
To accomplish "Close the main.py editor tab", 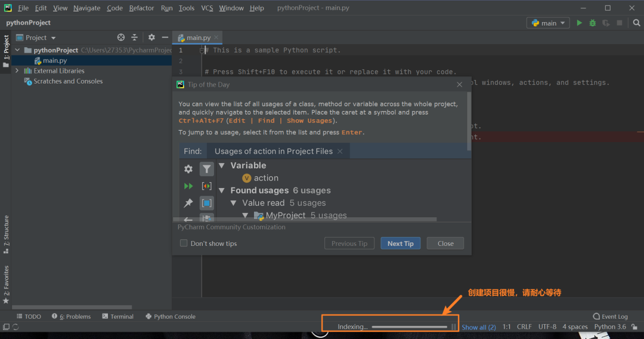I will click(x=216, y=38).
